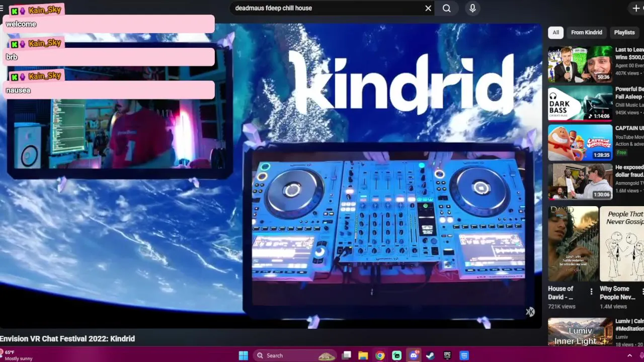Click the He exposed dollar fraud title
This screenshot has width=644, height=362.
click(x=629, y=171)
